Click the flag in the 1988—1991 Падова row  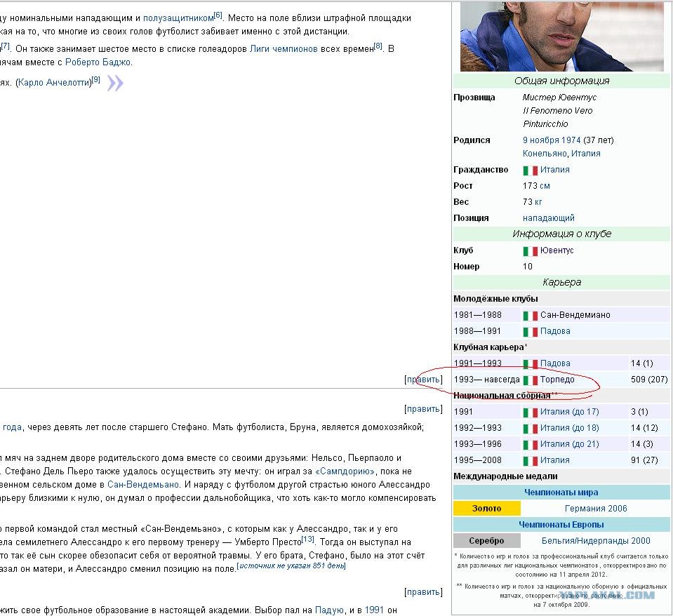530,332
